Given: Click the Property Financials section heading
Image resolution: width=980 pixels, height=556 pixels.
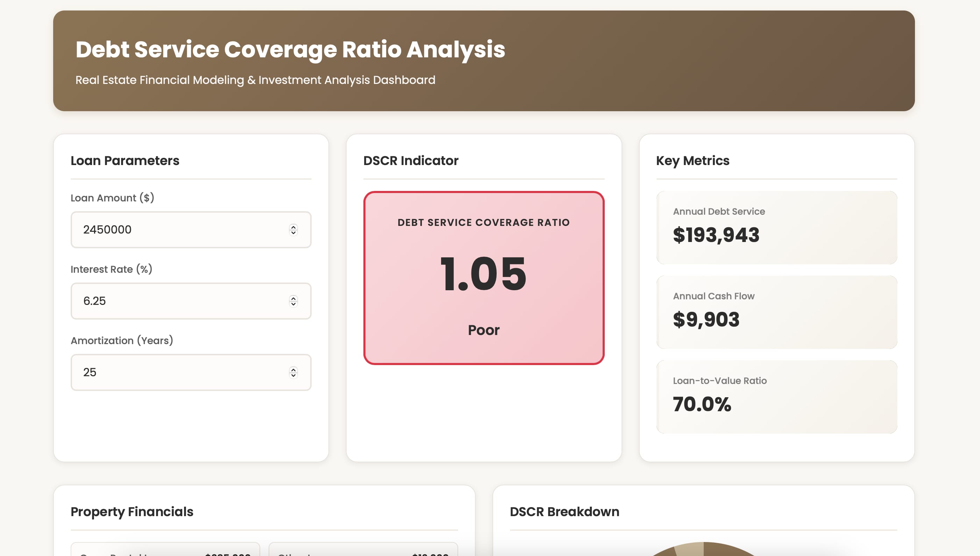Looking at the screenshot, I should [132, 512].
